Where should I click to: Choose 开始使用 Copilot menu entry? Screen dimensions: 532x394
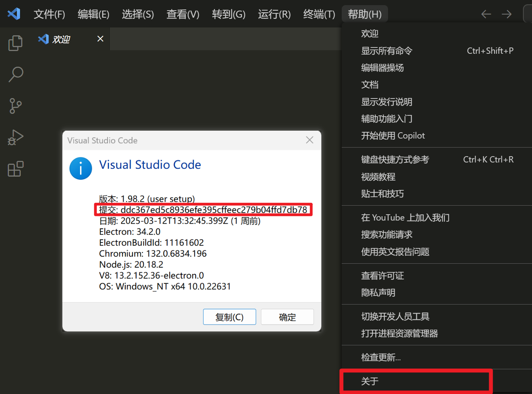[393, 135]
